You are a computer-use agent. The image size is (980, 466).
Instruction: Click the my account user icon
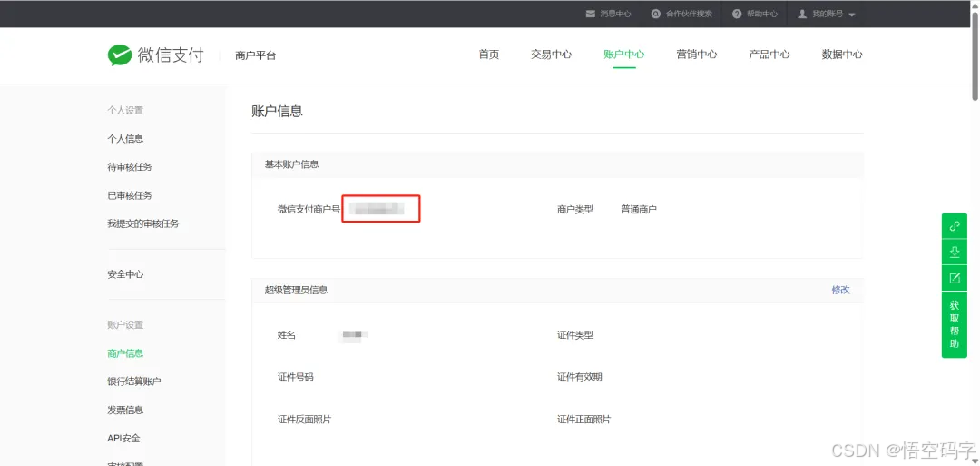point(802,14)
